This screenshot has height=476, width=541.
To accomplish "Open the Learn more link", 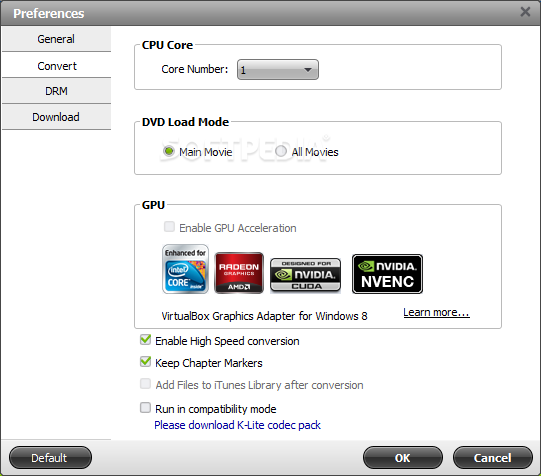I will tap(436, 312).
